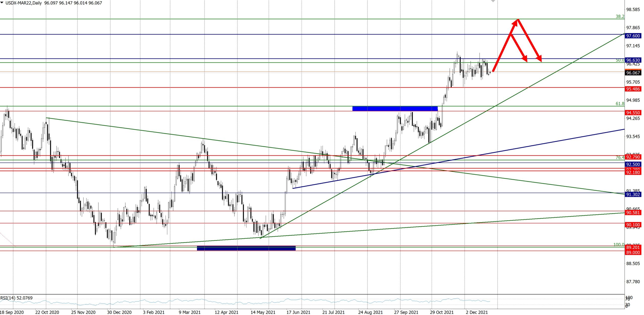Image resolution: width=644 pixels, height=315 pixels.
Task: Select the 38.2 Fibonacci level label
Action: (x=620, y=16)
